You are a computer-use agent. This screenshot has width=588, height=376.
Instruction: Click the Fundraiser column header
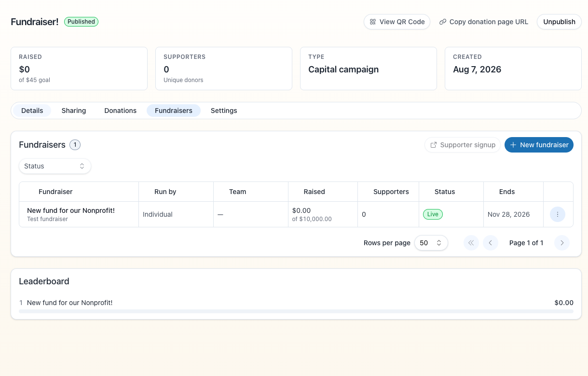coord(55,192)
